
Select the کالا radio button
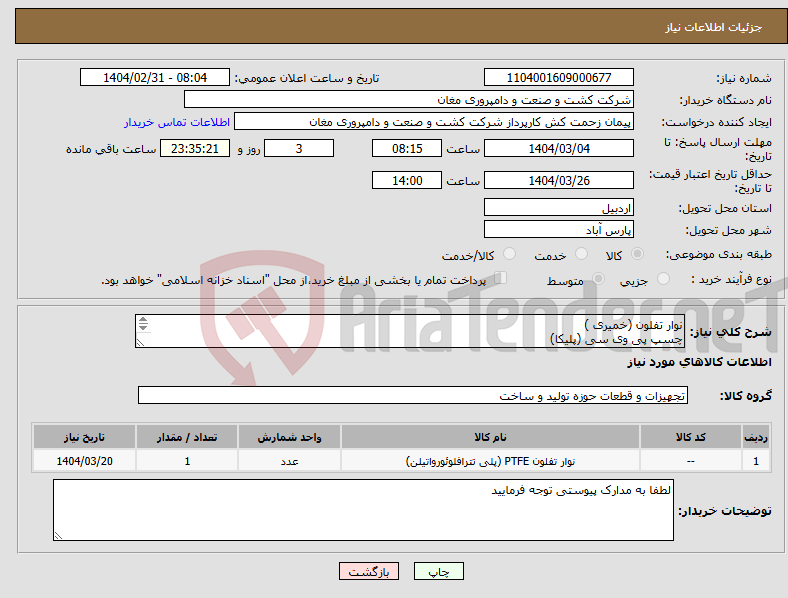(x=637, y=254)
